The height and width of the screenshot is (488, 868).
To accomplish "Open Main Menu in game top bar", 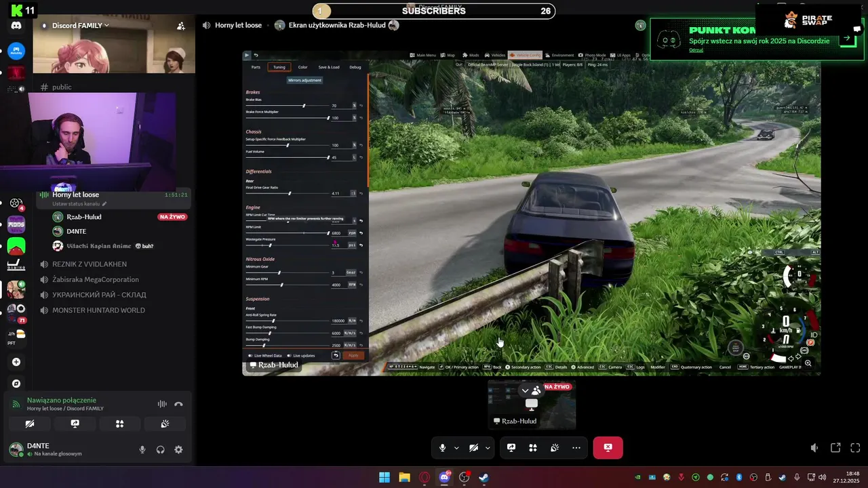I will (424, 55).
